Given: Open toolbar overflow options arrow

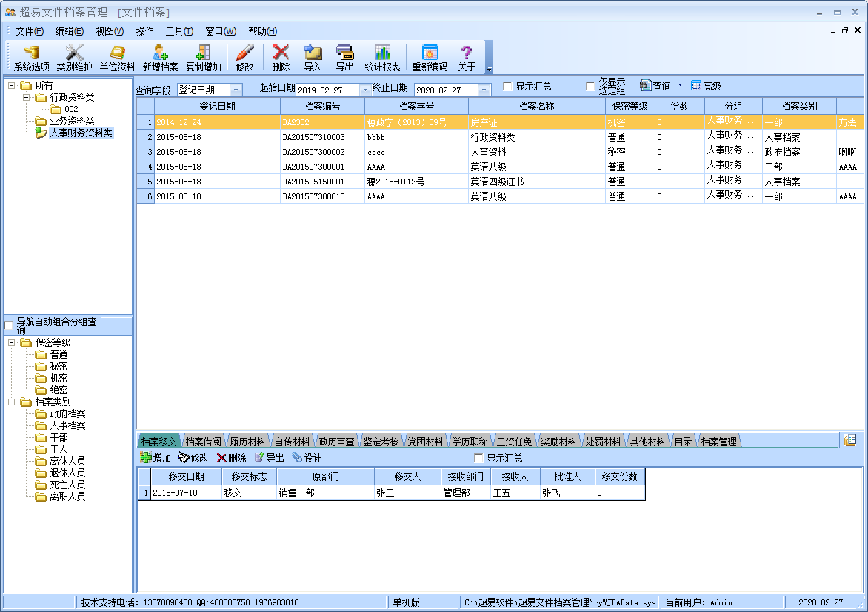Looking at the screenshot, I should 489,69.
